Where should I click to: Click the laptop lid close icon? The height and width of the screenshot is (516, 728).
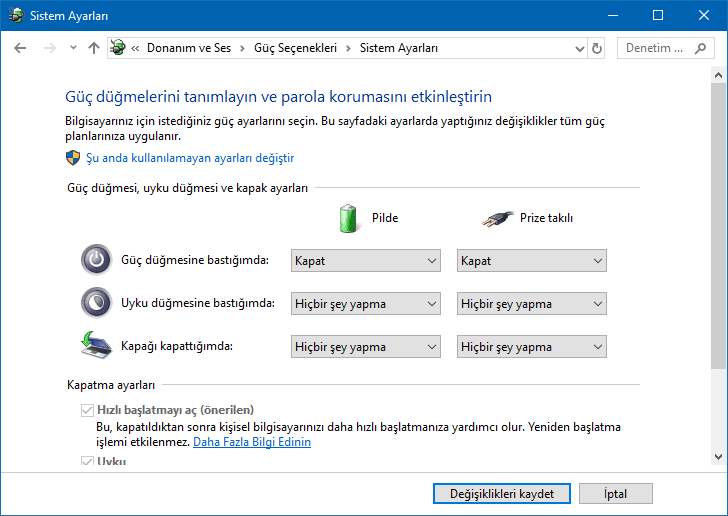tap(96, 345)
